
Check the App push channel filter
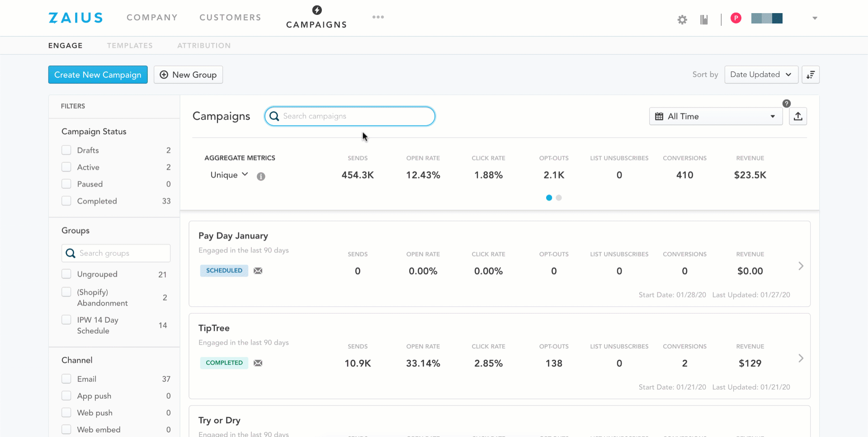click(66, 395)
